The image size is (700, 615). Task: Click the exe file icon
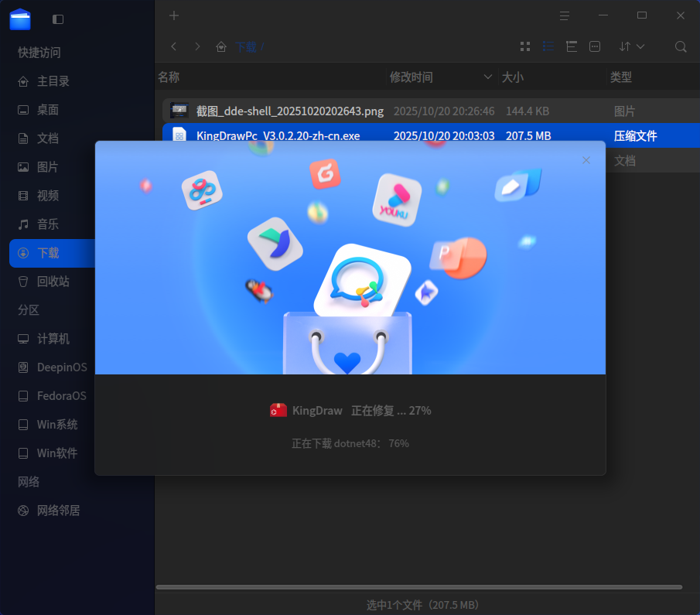click(179, 135)
